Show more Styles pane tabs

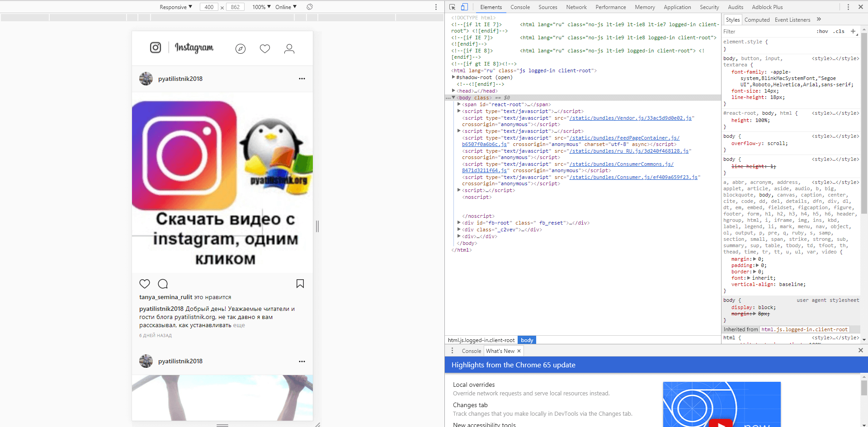click(x=819, y=19)
